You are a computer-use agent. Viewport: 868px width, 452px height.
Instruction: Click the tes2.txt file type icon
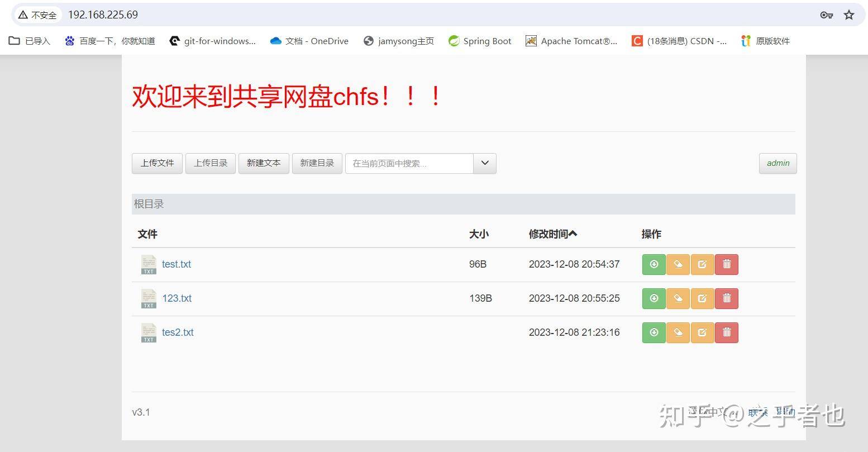click(149, 333)
